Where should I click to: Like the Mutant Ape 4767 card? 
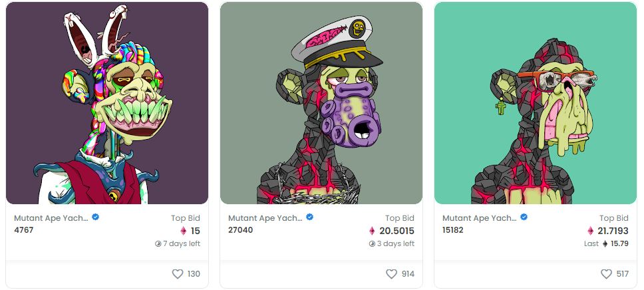coord(178,274)
